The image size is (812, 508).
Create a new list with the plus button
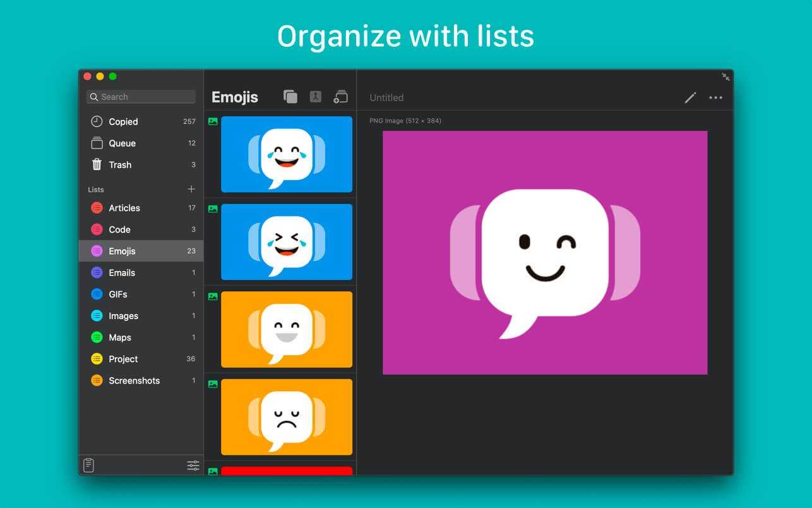click(191, 188)
